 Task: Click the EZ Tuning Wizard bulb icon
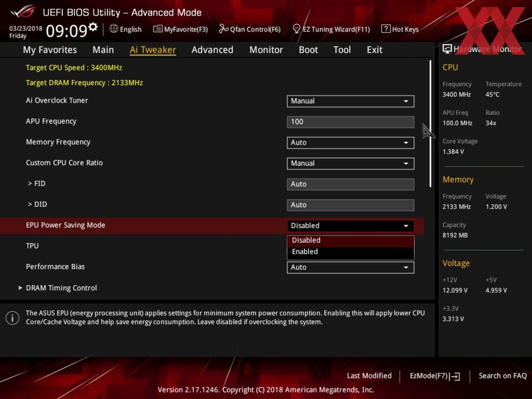point(297,29)
